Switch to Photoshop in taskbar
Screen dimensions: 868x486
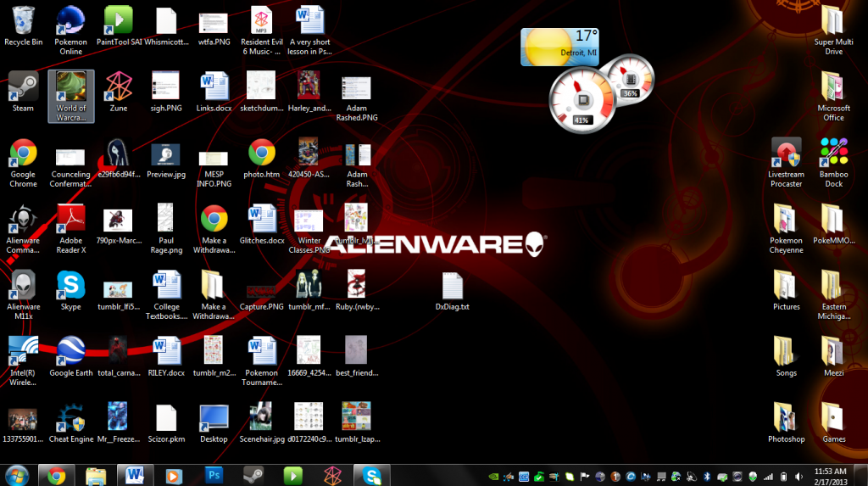(214, 476)
